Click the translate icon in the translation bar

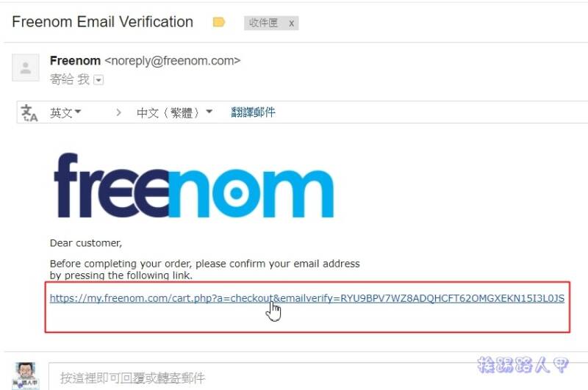(x=29, y=112)
